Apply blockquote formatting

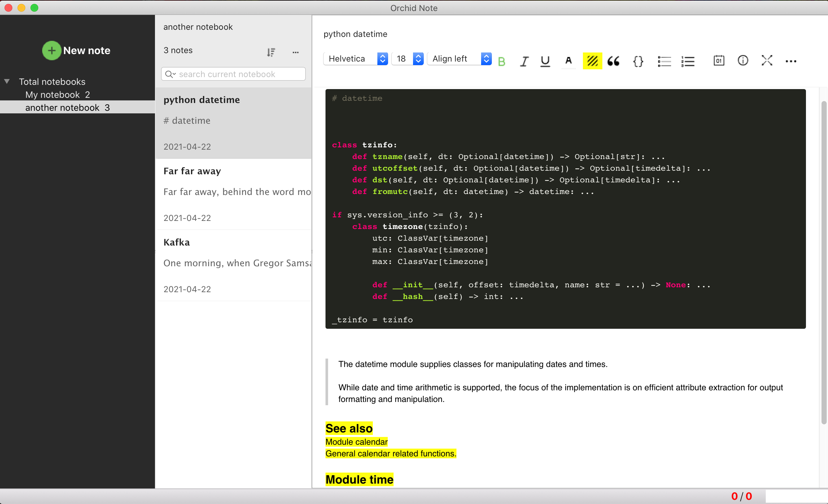(613, 61)
